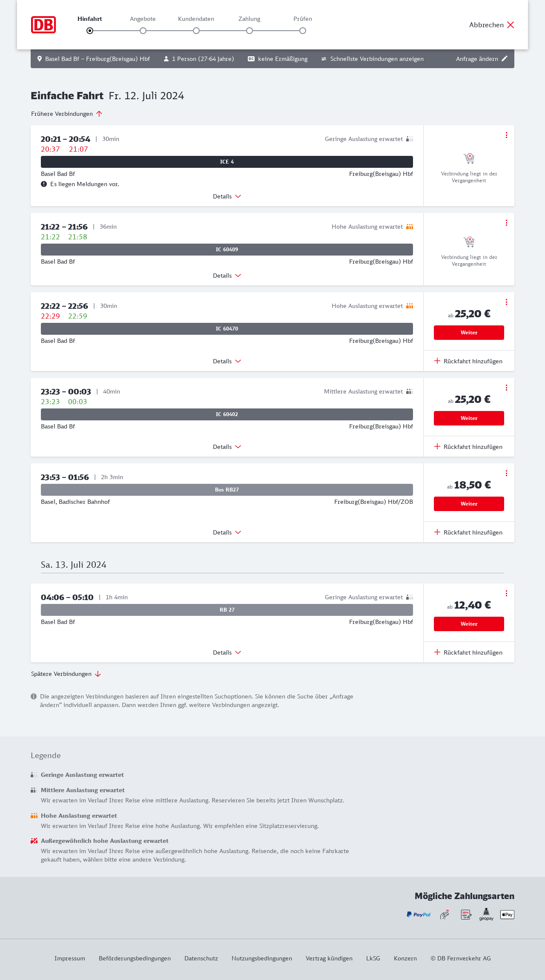The height and width of the screenshot is (980, 545).
Task: Open three-dot menu for IC 60470 connection
Action: [x=506, y=302]
